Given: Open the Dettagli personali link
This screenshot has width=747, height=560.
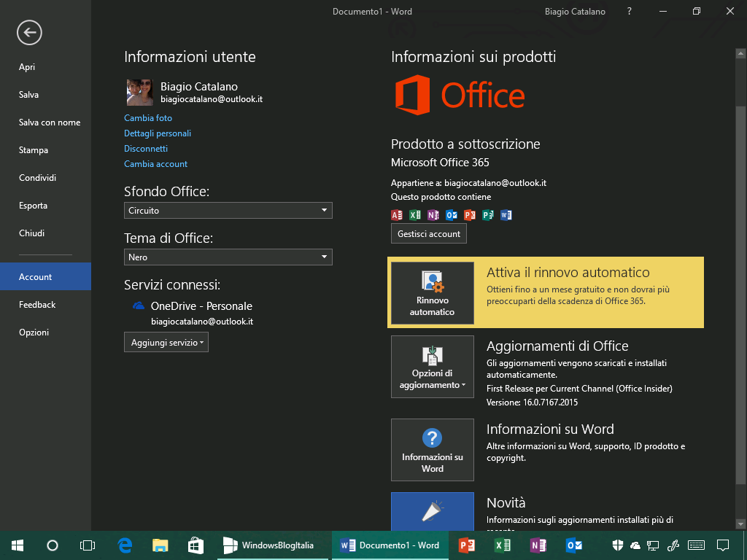Looking at the screenshot, I should [158, 133].
